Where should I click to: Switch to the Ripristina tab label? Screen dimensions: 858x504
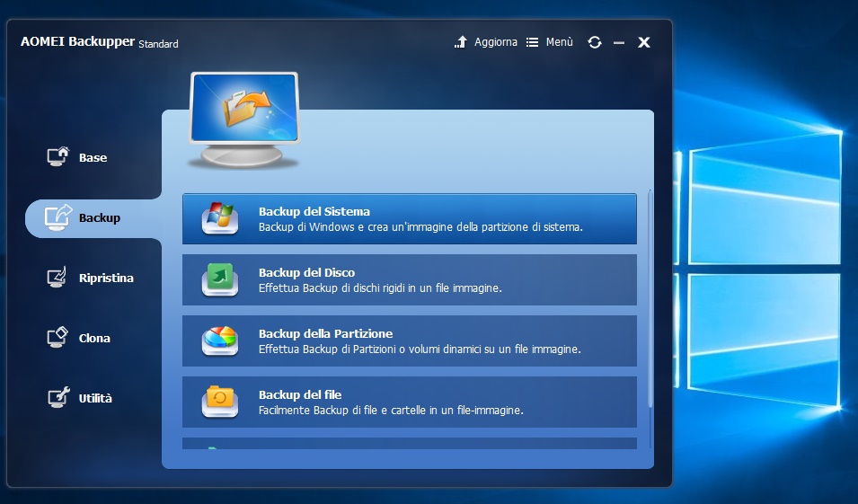tap(106, 278)
